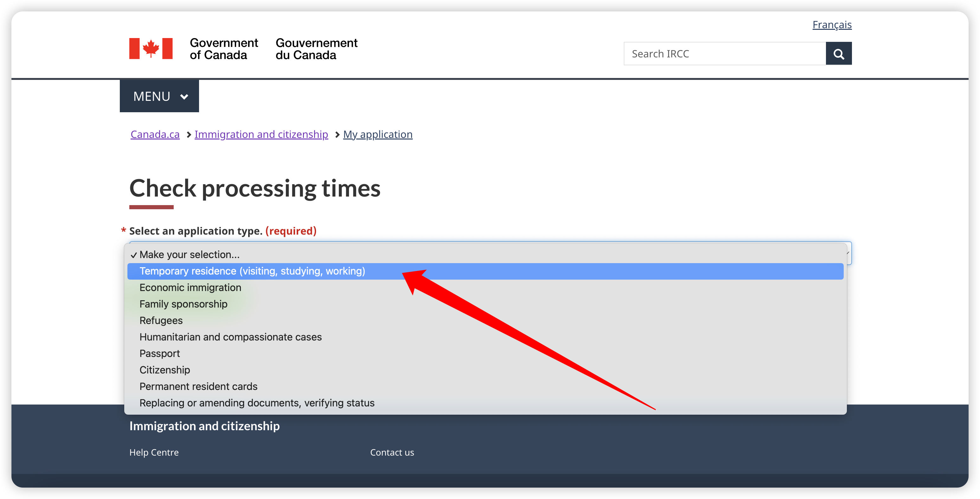The height and width of the screenshot is (499, 980).
Task: Choose Replacing or amending documents, verifying status
Action: pyautogui.click(x=486, y=403)
